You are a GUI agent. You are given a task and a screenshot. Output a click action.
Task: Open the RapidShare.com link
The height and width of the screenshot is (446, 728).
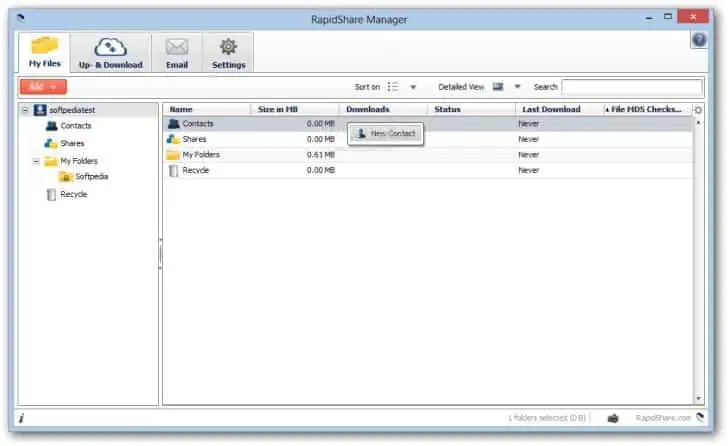[663, 418]
